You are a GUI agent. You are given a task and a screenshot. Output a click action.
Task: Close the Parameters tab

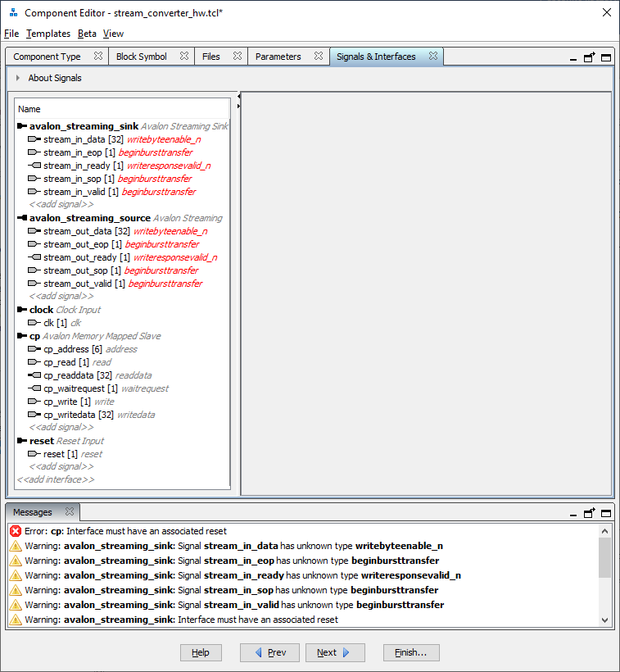319,57
